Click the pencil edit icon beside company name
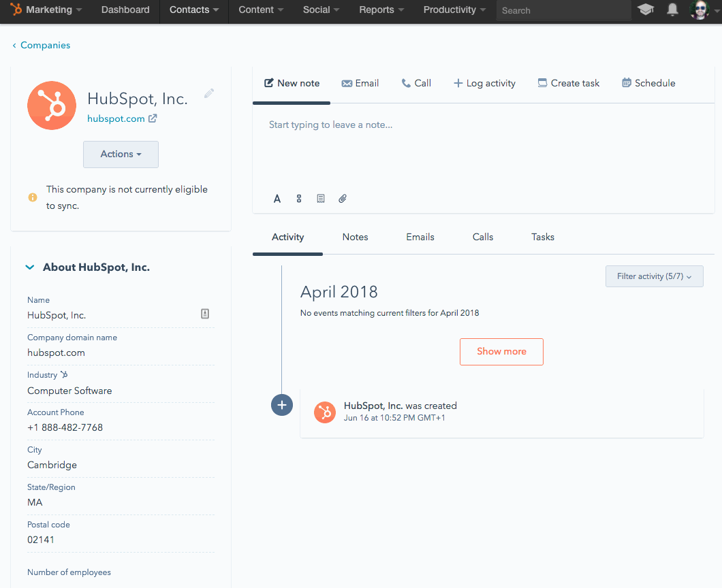The height and width of the screenshot is (588, 722). [x=209, y=94]
